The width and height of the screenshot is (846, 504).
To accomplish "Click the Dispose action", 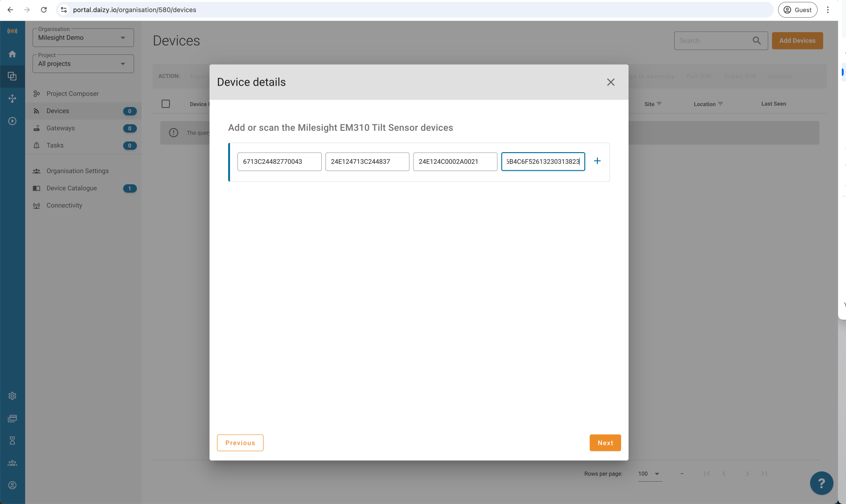I will tap(780, 76).
